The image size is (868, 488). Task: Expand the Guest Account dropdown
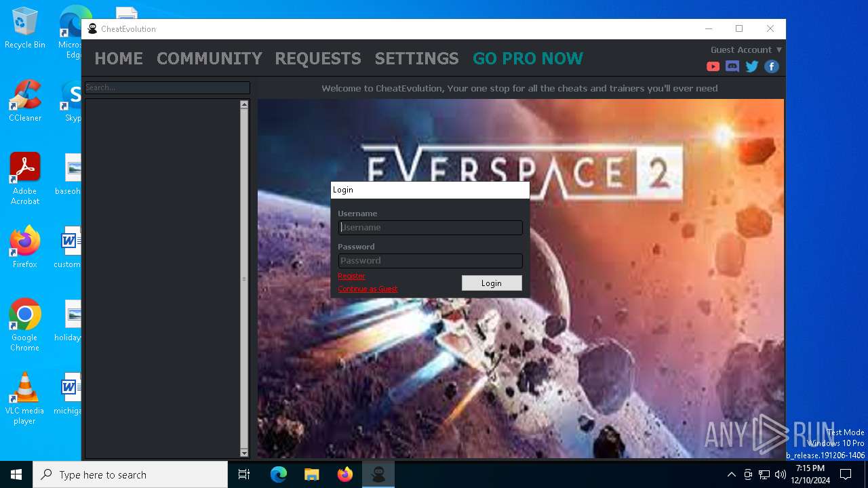[x=746, y=49]
